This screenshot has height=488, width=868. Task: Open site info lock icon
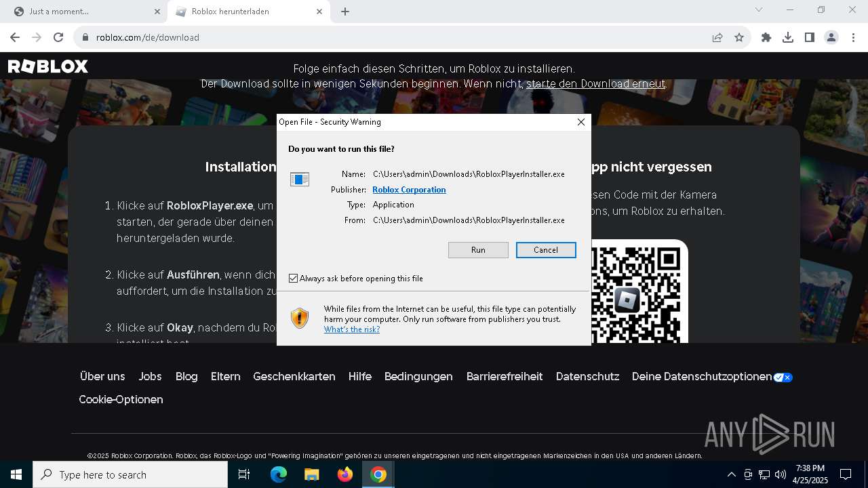(x=85, y=37)
